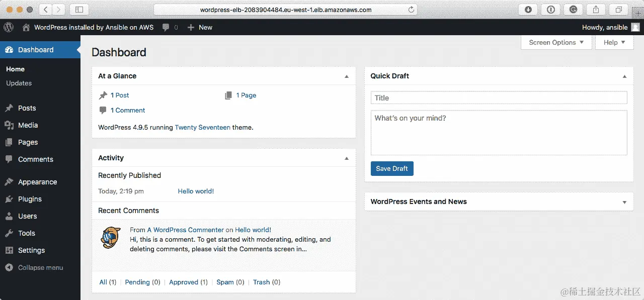Click the Plugins plug icon in the sidebar

tap(9, 199)
